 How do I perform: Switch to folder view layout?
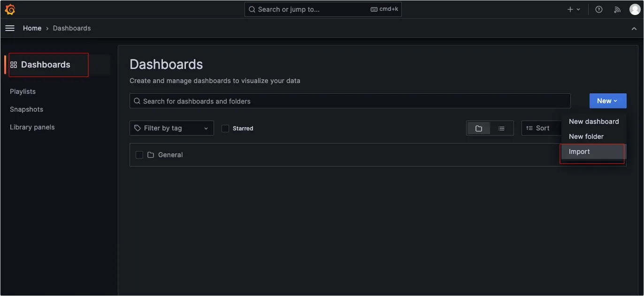tap(479, 128)
